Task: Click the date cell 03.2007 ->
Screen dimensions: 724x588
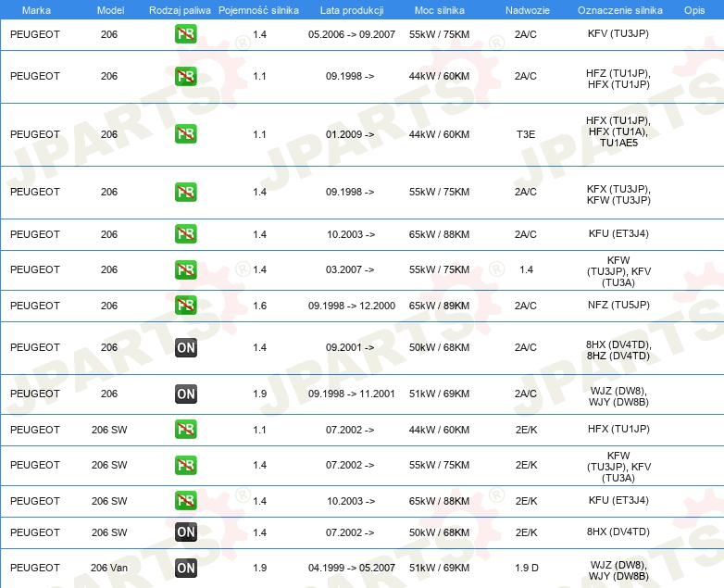Action: 350,269
